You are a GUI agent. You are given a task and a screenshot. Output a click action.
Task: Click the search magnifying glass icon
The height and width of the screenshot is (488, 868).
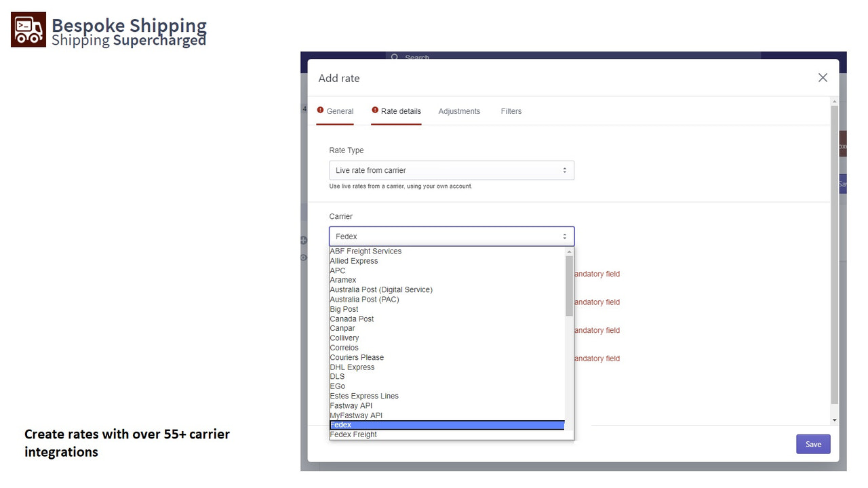[x=395, y=58]
